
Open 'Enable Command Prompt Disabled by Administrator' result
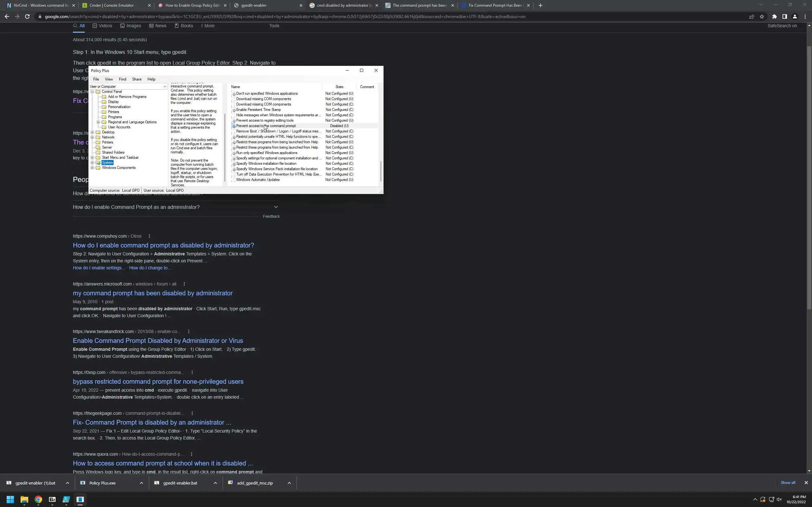pyautogui.click(x=158, y=340)
